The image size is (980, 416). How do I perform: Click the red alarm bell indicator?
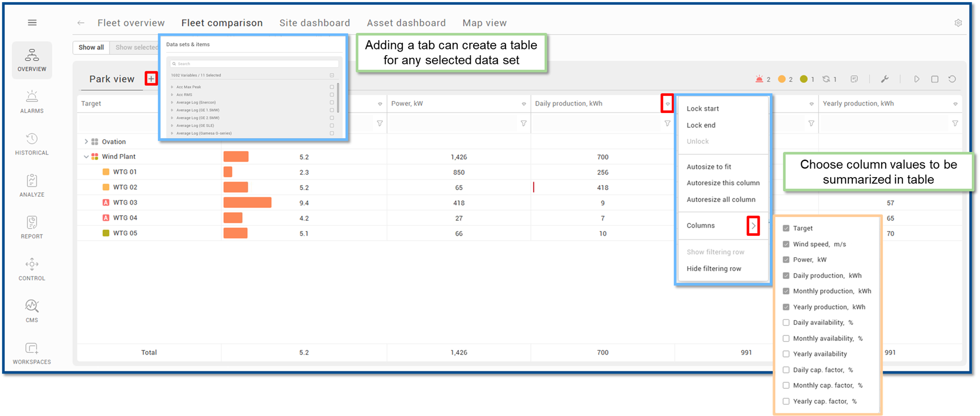(759, 79)
